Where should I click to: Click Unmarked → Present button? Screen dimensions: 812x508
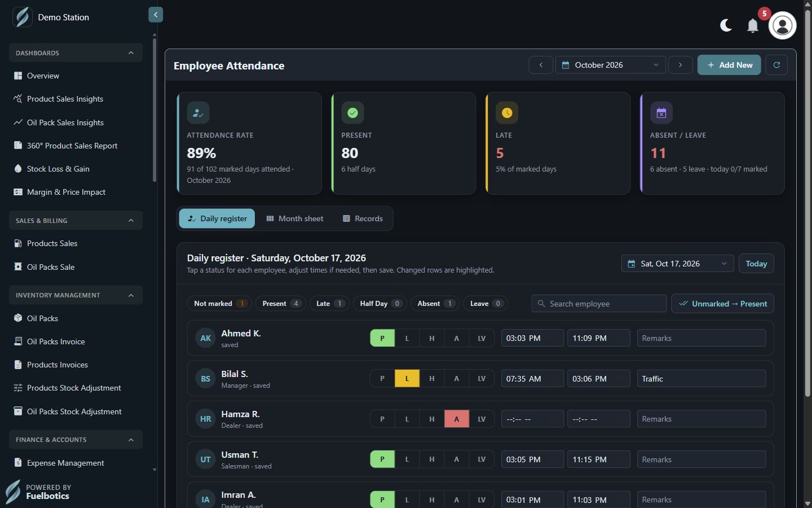coord(722,304)
